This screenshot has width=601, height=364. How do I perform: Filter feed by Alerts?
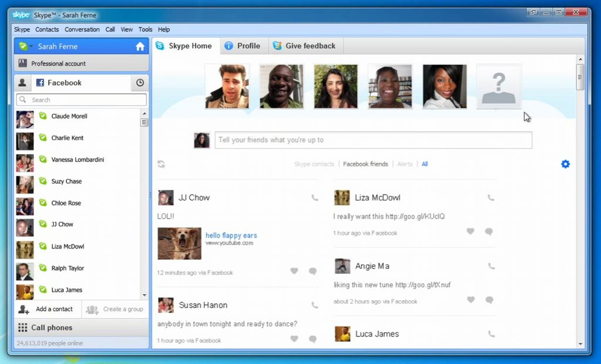point(405,164)
